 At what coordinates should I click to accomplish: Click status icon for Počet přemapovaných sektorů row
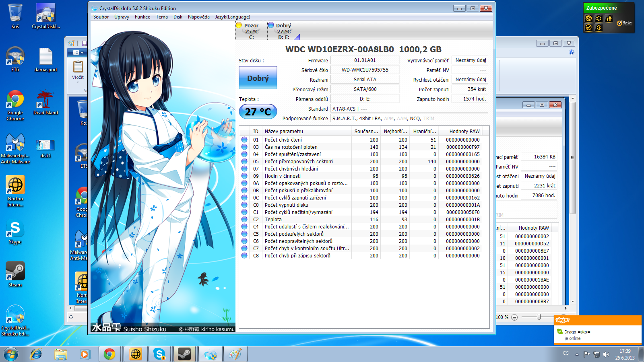(x=244, y=161)
